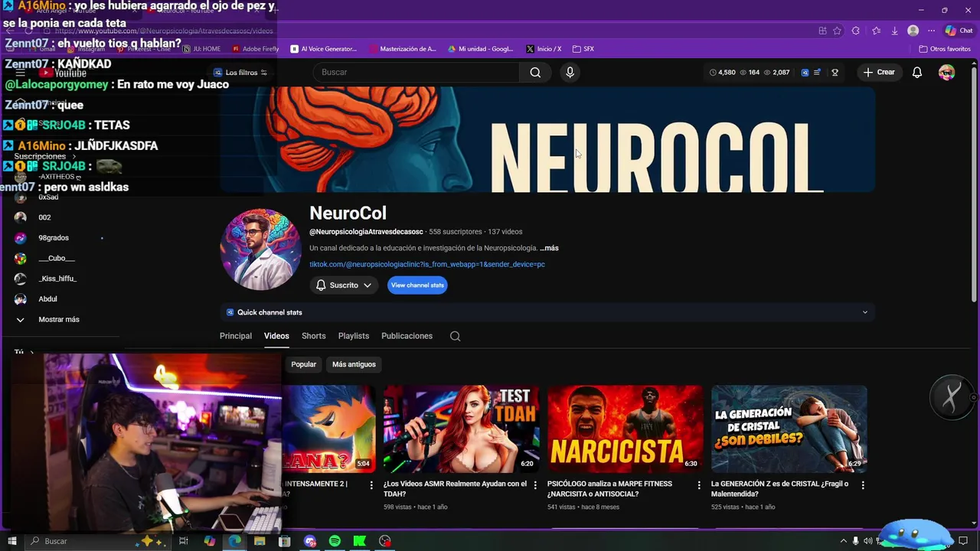The image size is (980, 551).
Task: Click the channel split-screen icon in address bar
Action: point(822,31)
